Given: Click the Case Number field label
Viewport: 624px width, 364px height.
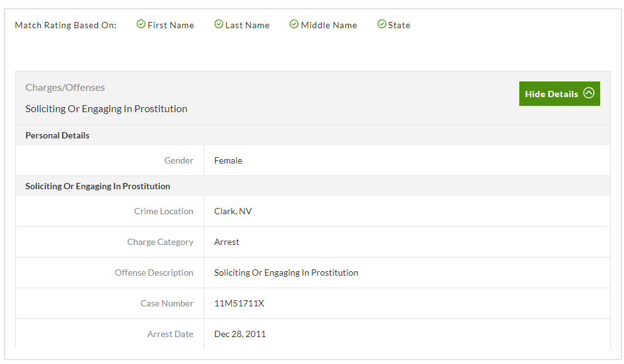Looking at the screenshot, I should [x=167, y=304].
